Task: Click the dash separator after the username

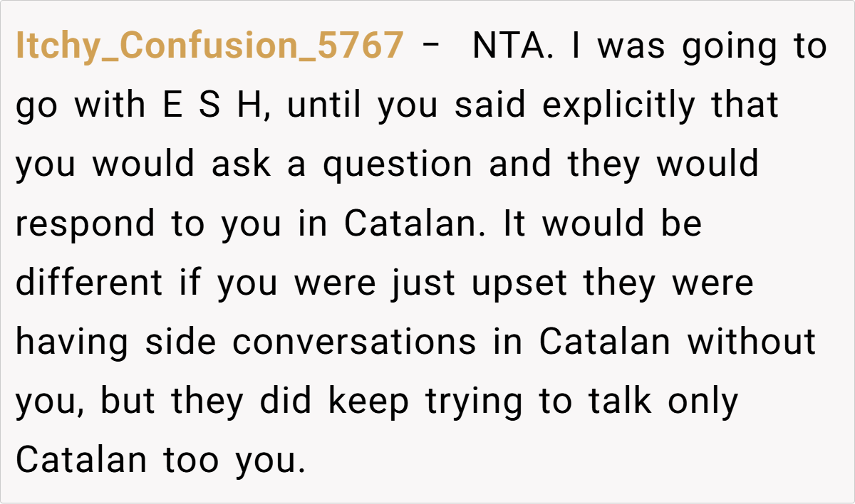Action: click(x=431, y=46)
